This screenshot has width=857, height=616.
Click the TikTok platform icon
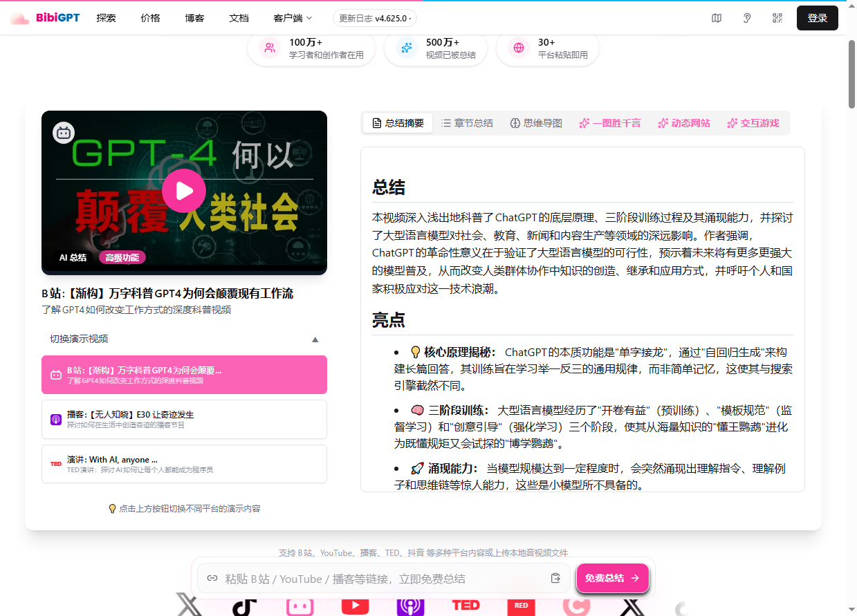pyautogui.click(x=244, y=606)
